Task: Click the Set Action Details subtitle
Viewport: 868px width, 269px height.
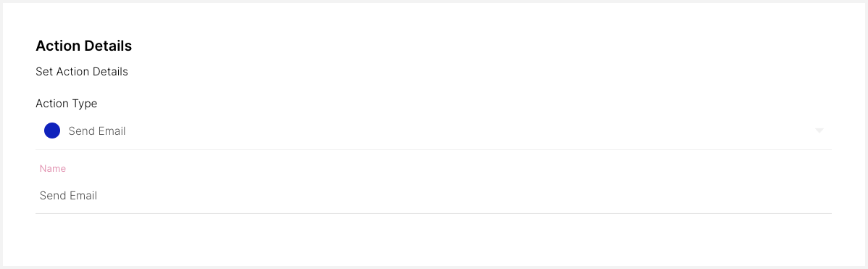Action: [82, 72]
